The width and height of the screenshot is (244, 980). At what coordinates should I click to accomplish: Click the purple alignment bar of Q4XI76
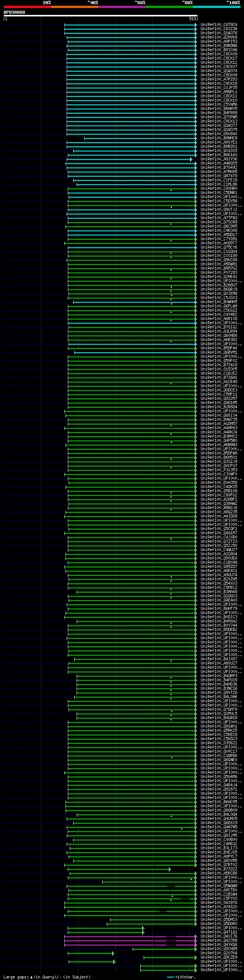click(131, 936)
